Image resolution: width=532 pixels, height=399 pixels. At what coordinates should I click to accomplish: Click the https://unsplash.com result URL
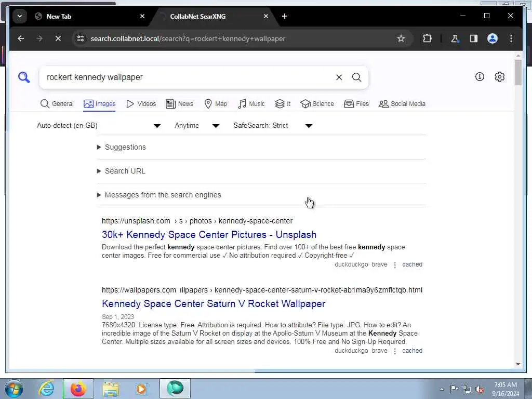(197, 221)
